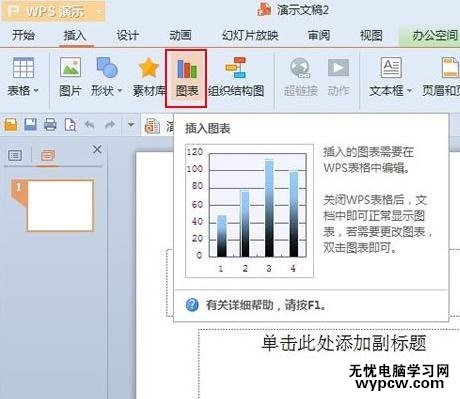Click the help question mark icon
460x399 pixels.
coord(192,305)
